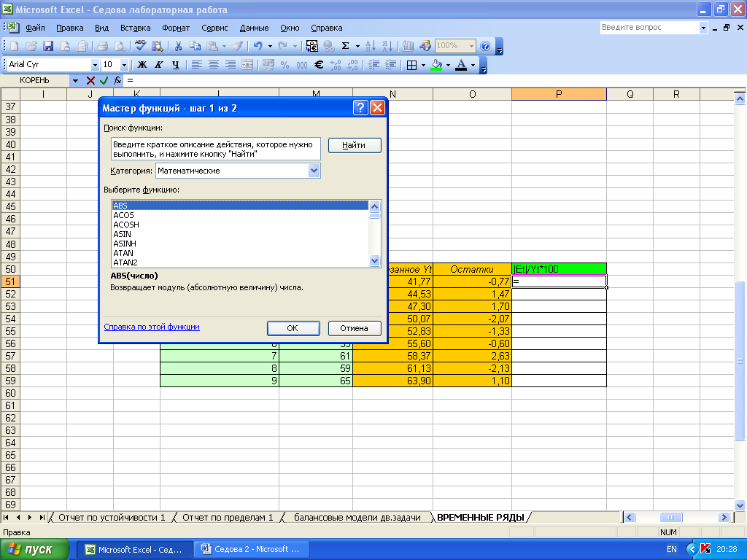This screenshot has height=560, width=747.
Task: Open the Правка menu
Action: 69,28
